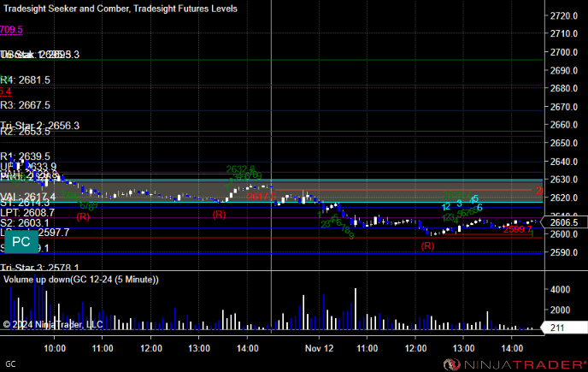Viewport: 588px width, 372px height.
Task: Click the VAL: 2617.4 label
Action: pyautogui.click(x=27, y=197)
